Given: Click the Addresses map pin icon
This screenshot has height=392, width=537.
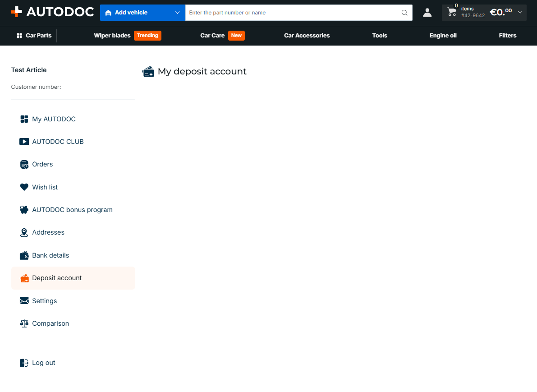Looking at the screenshot, I should click(24, 233).
